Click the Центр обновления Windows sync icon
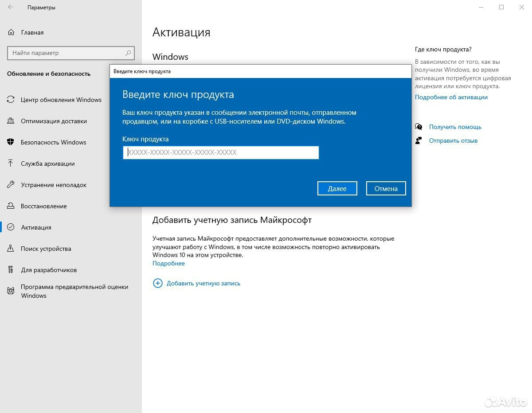 click(11, 100)
